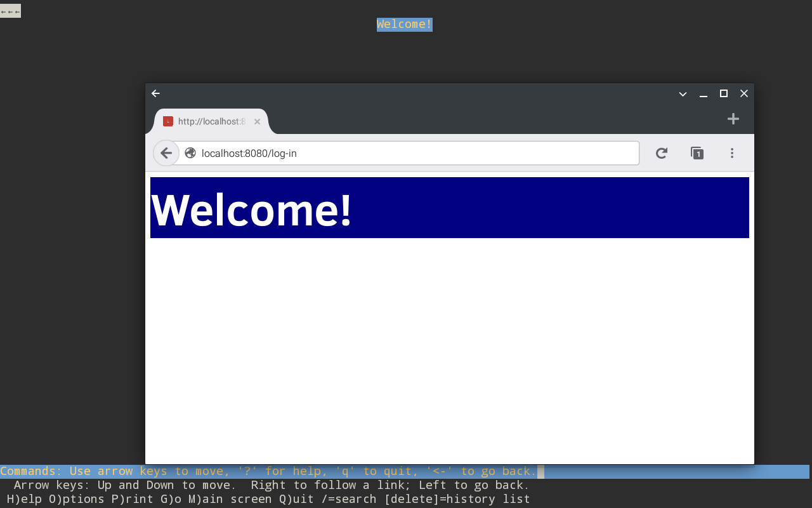
Task: Expand the chevron dropdown in the title bar
Action: (682, 94)
